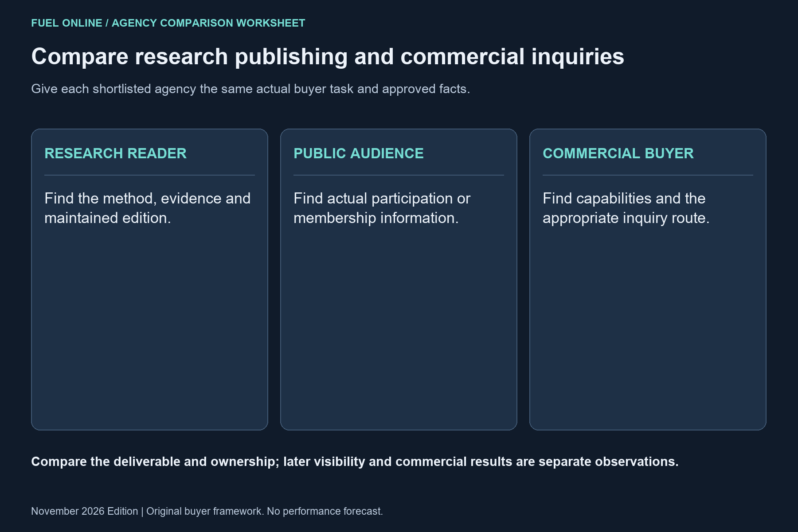The height and width of the screenshot is (532, 798).
Task: Select 'Find actual participation or membership information.' text
Action: coord(382,208)
